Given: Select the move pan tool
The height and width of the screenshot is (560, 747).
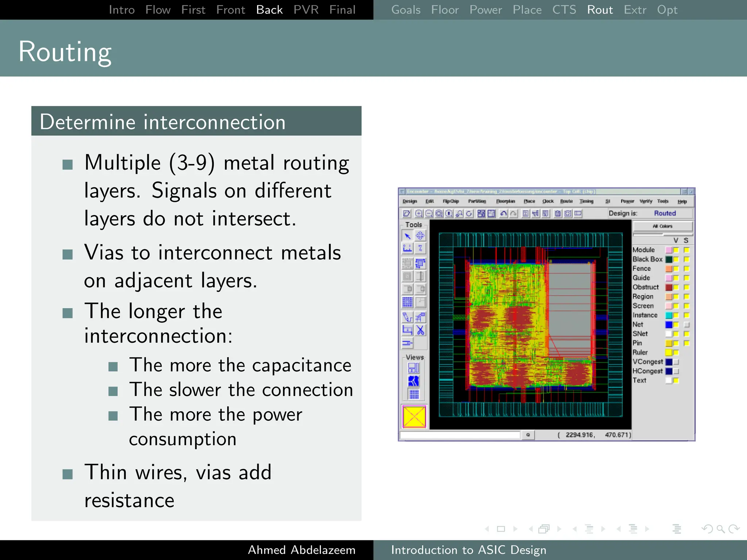Looking at the screenshot, I should [420, 236].
